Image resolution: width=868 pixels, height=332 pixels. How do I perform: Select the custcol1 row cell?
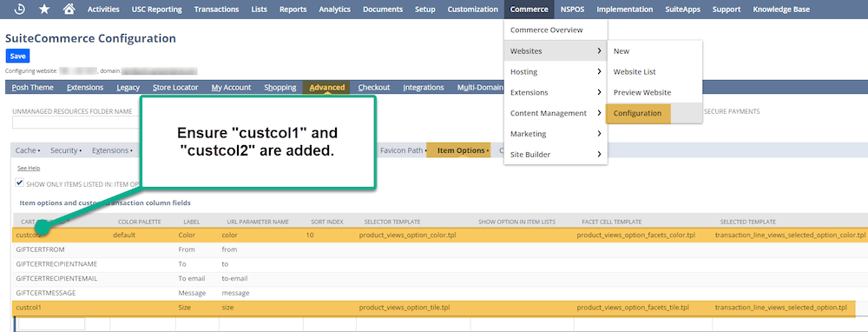tap(30, 307)
